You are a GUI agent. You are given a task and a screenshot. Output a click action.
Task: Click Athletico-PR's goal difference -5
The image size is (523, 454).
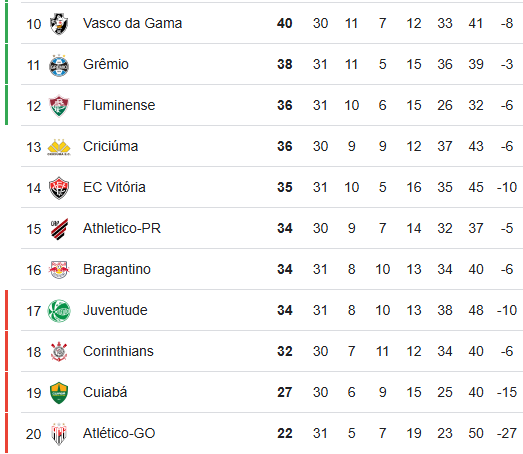507,228
